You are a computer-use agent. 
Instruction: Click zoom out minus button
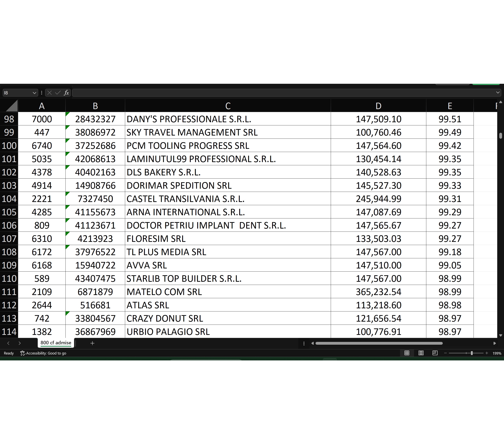point(445,353)
